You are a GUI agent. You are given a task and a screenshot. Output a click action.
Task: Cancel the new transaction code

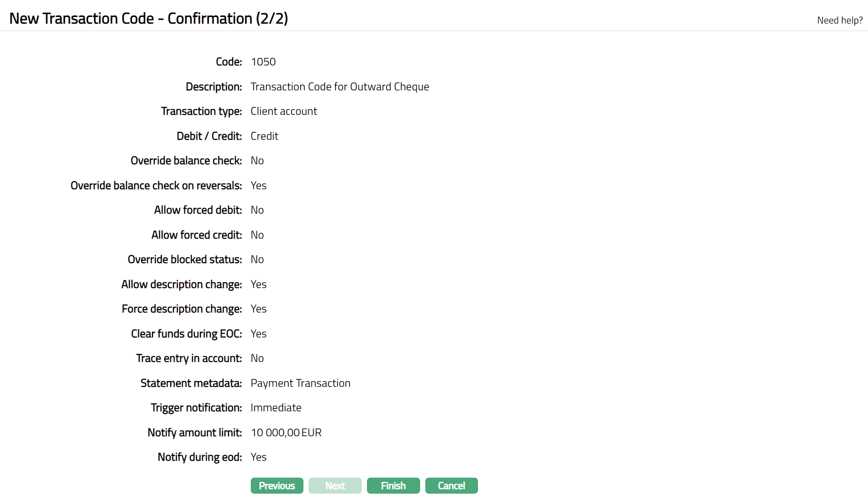click(451, 486)
